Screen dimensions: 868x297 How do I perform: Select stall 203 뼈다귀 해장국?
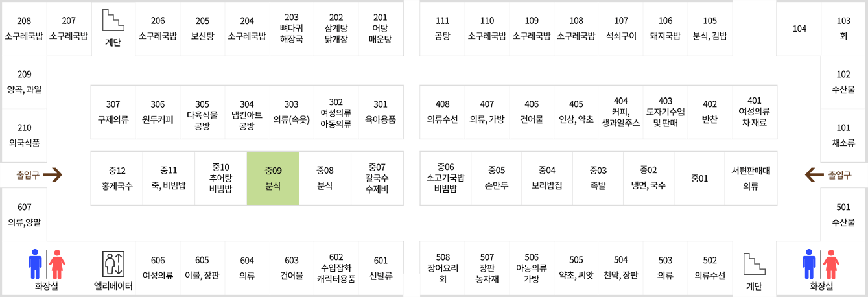click(292, 28)
